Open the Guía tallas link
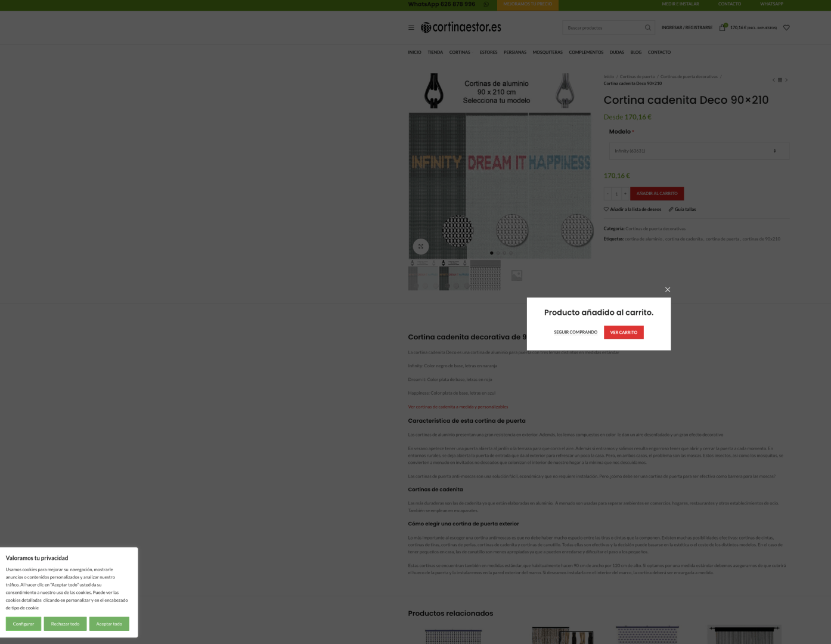The image size is (831, 644). [x=682, y=209]
